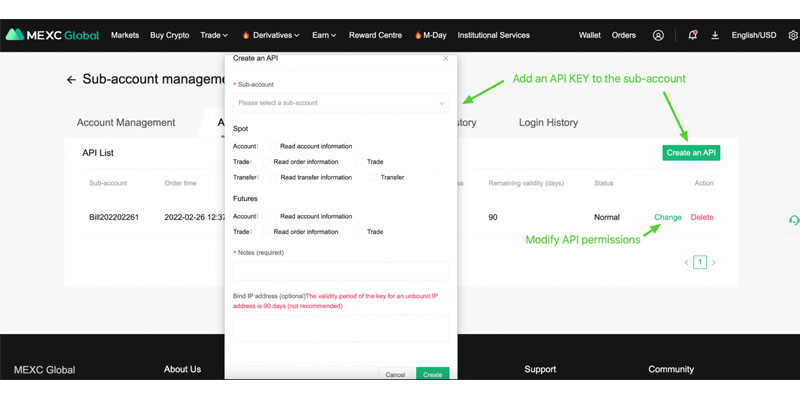Expand the Earn menu
Viewport: 800px width, 400px height.
click(324, 35)
